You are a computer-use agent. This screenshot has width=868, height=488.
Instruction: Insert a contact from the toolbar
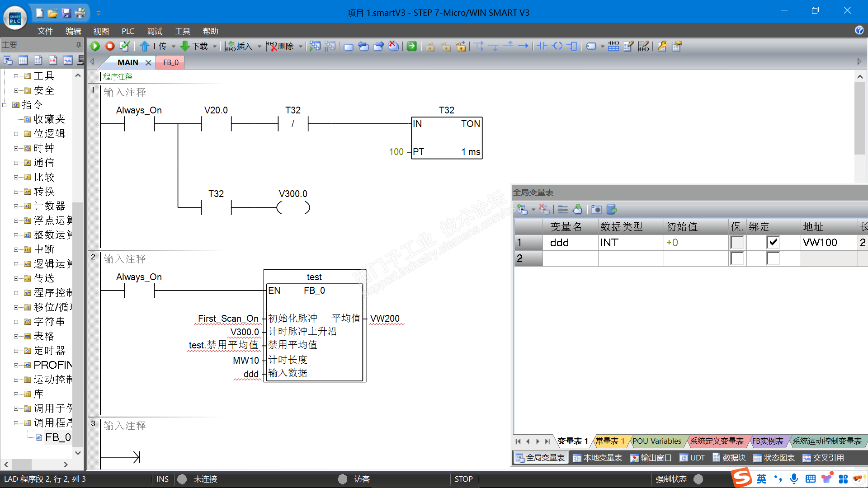click(542, 46)
